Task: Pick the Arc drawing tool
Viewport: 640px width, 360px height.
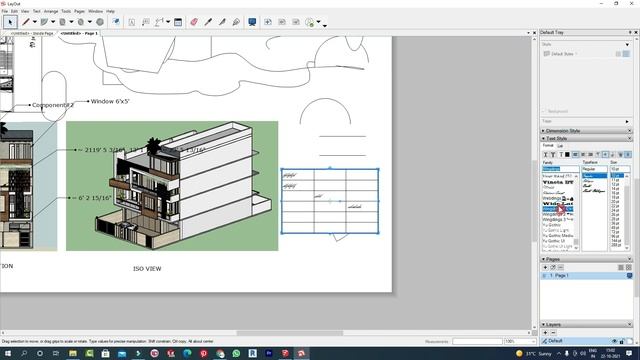Action: pos(44,22)
